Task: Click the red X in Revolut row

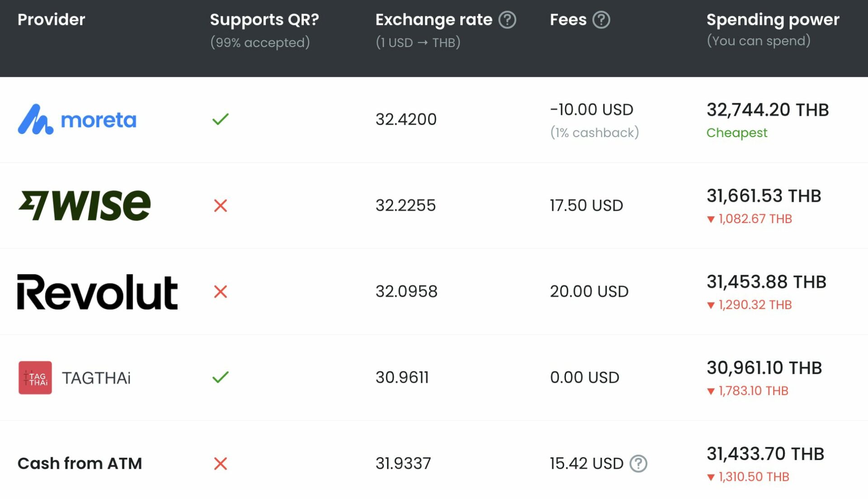Action: click(221, 292)
